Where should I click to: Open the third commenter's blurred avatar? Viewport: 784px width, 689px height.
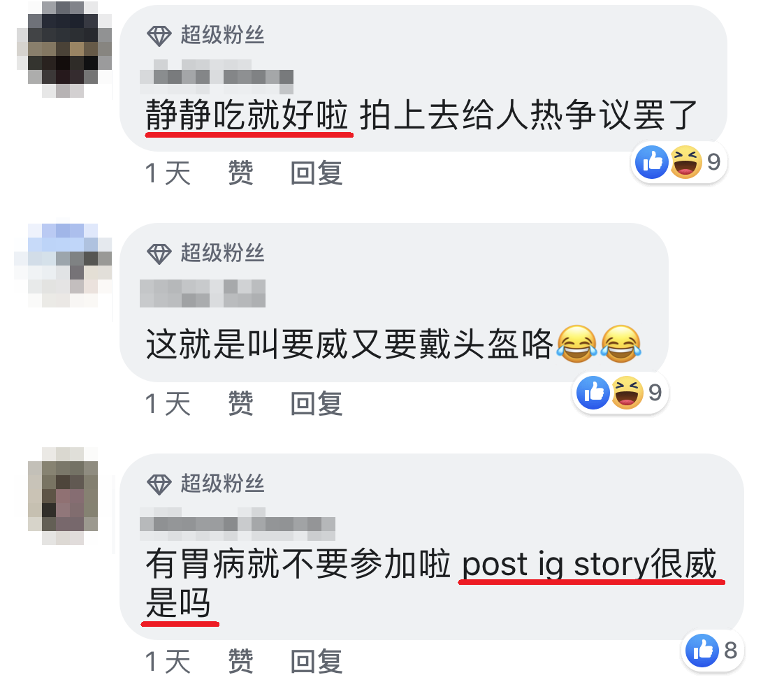pos(63,495)
